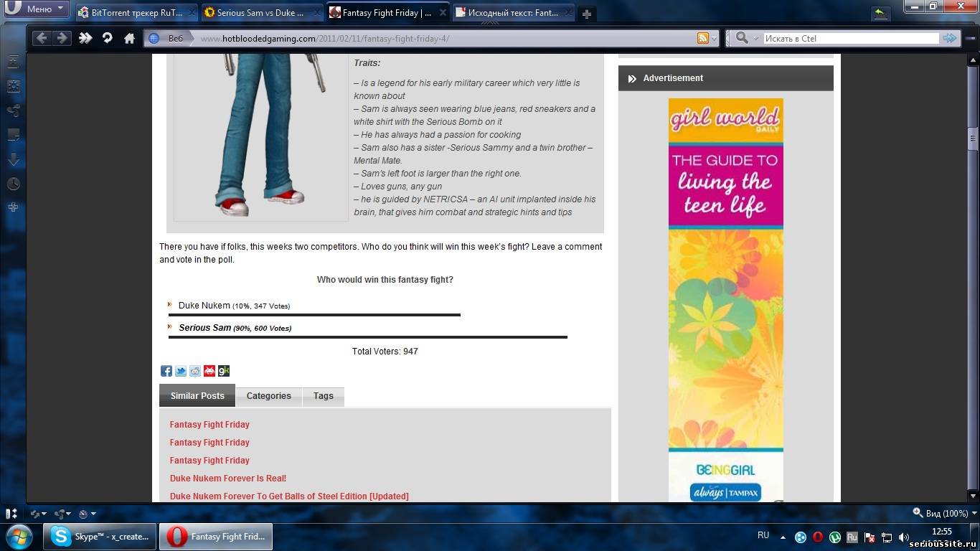Select the Similar Posts tab
Screen dimensions: 980x551
coord(197,395)
